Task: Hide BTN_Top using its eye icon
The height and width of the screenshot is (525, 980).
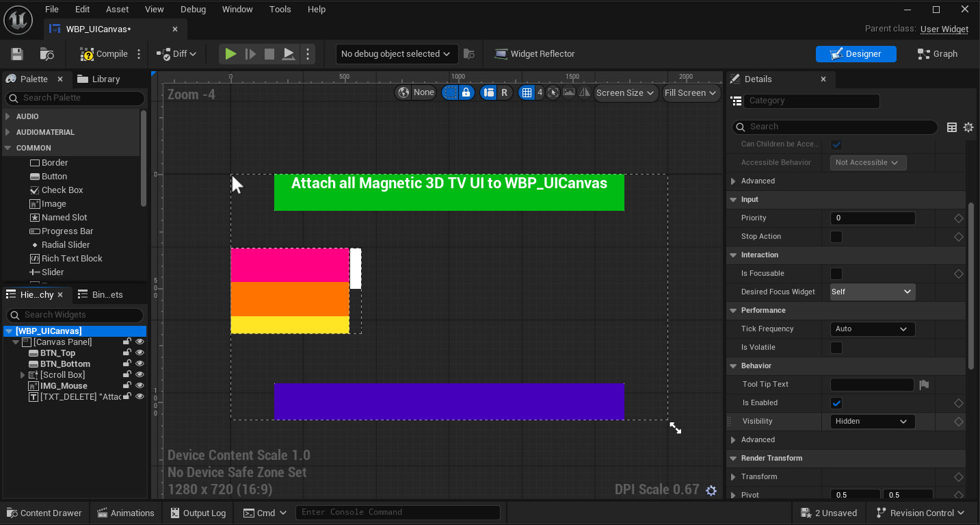Action: [x=140, y=353]
